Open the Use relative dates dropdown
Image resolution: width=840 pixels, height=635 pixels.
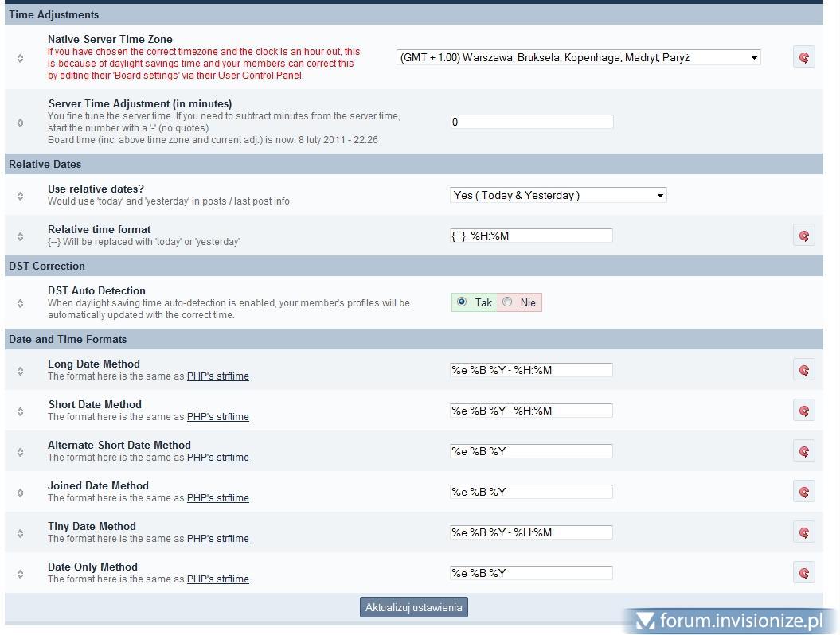point(557,195)
